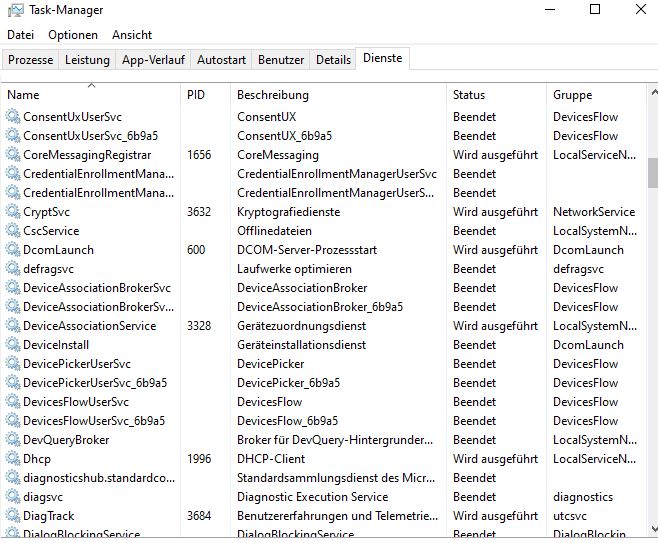Screen dimensions: 658x543
Task: Select the first CredentialEnrollmentMana... row name
Action: 99,174
